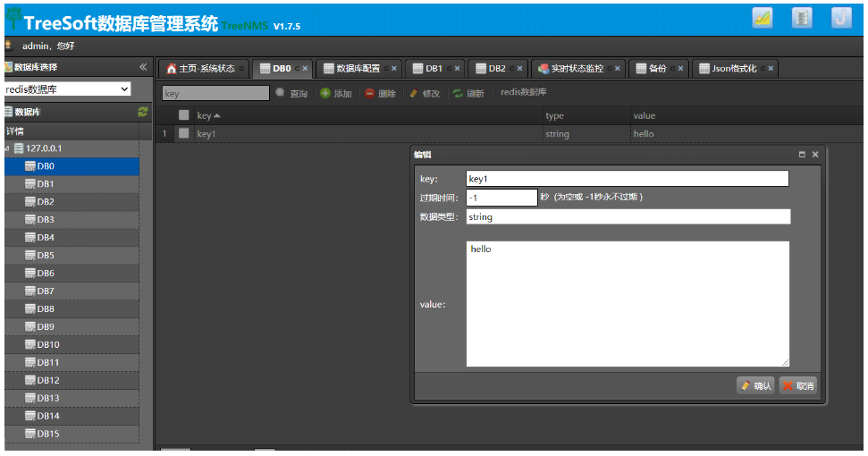Cancel the edit dialog with 取消 button
Viewport: 868px width, 456px height.
798,386
